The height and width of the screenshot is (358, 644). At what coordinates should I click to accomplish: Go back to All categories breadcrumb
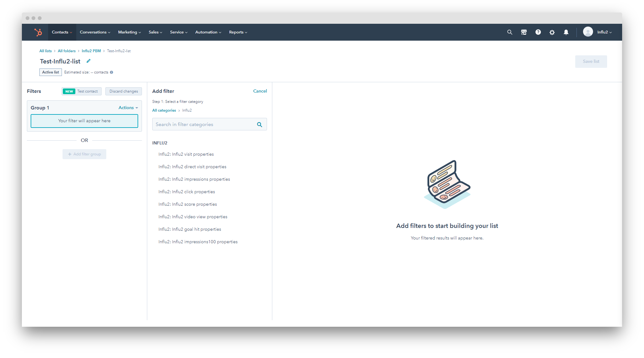pos(164,110)
